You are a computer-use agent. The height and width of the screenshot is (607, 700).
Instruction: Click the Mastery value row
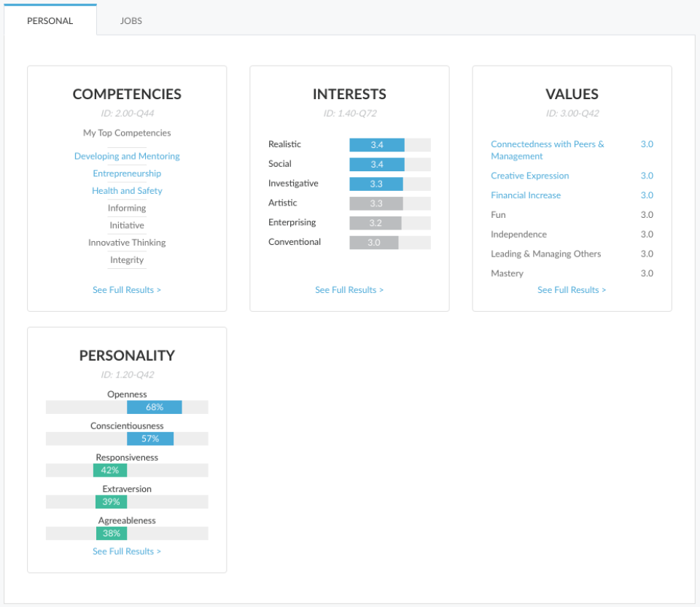[572, 273]
